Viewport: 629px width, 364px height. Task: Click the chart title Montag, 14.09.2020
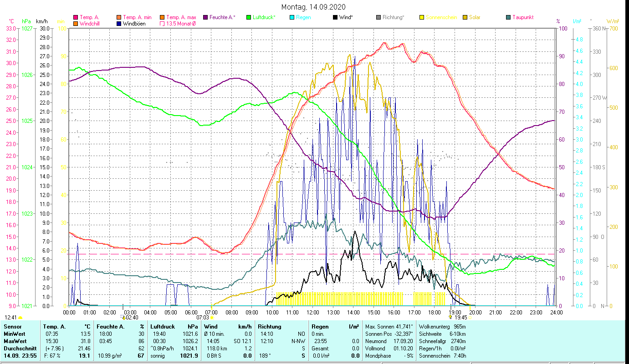click(313, 7)
